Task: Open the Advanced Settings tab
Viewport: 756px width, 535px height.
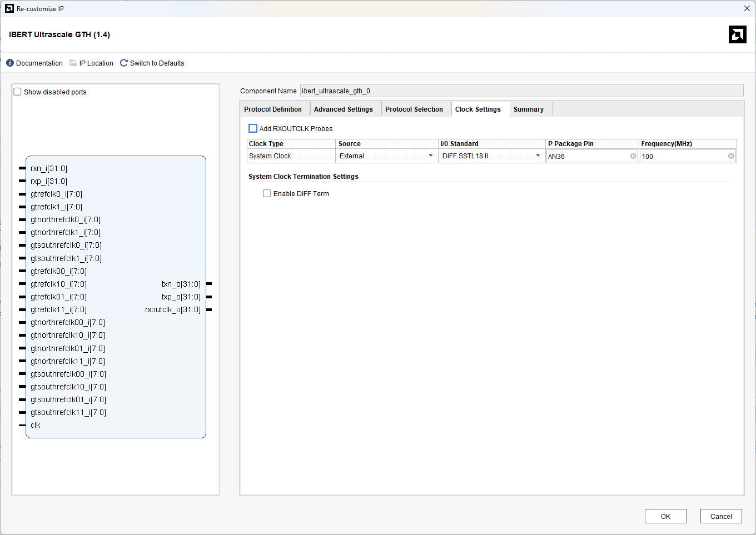Action: point(343,109)
